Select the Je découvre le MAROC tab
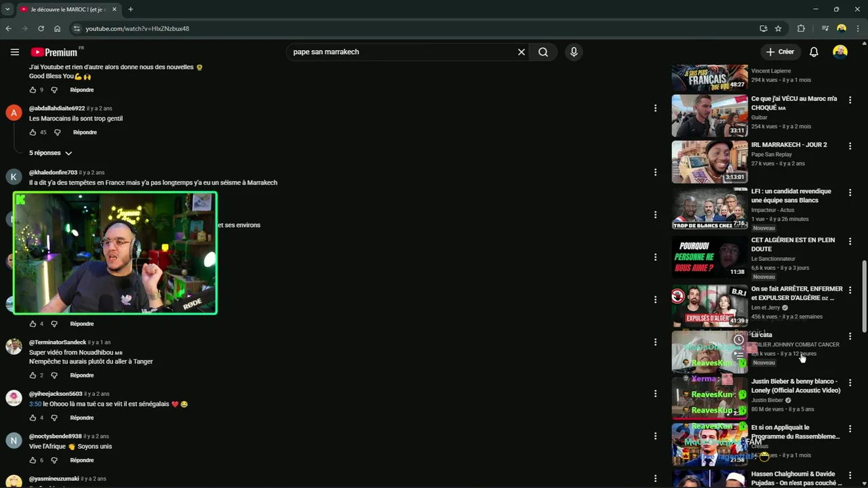The height and width of the screenshot is (488, 868). point(68,9)
